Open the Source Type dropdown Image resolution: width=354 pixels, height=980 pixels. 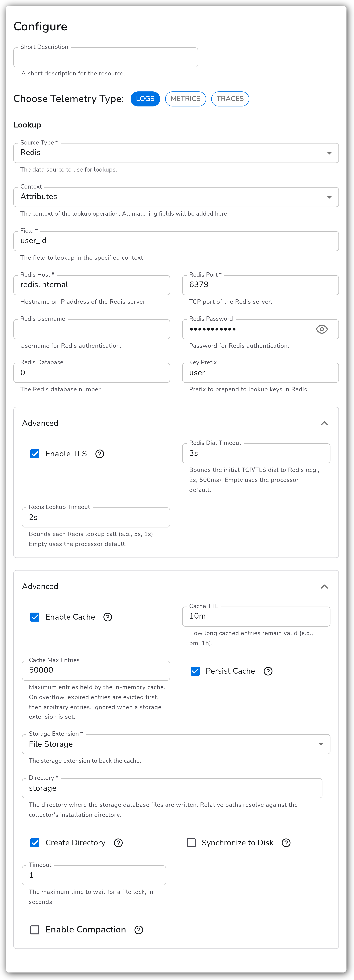coord(176,153)
